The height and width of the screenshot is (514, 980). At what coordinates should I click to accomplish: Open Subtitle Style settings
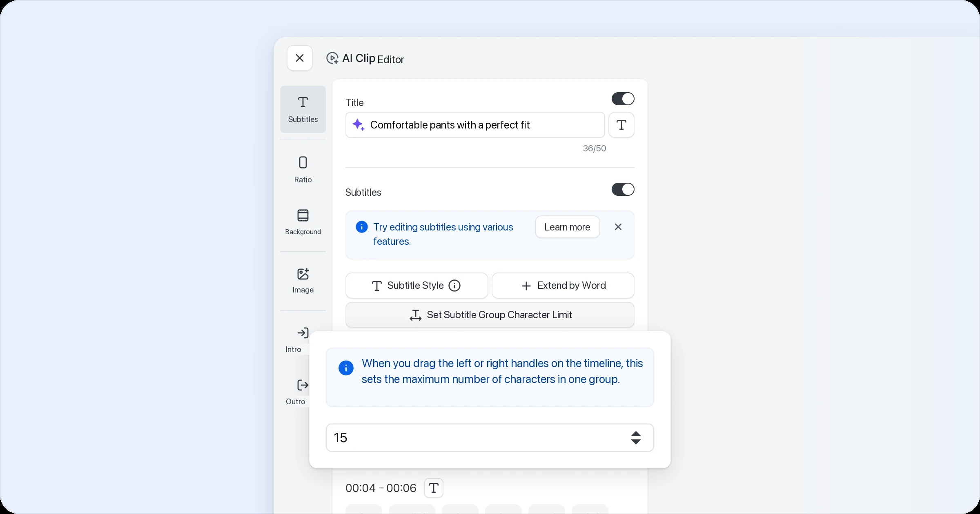click(x=416, y=286)
